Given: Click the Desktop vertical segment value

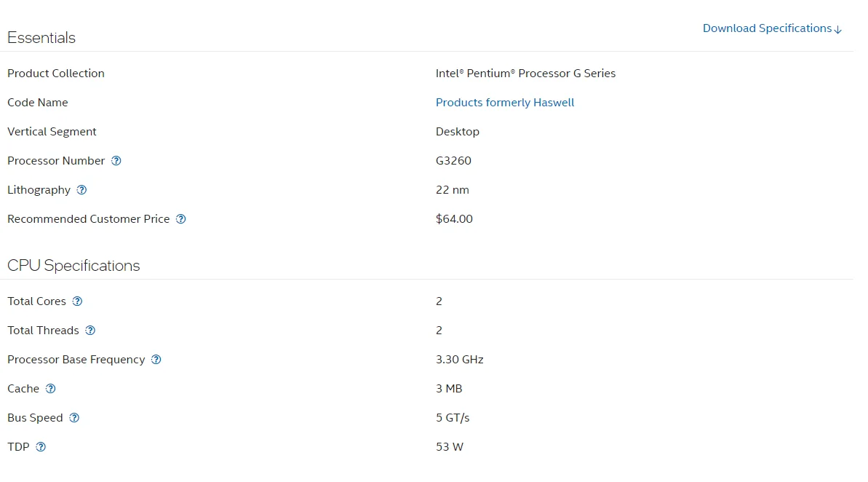Looking at the screenshot, I should pyautogui.click(x=457, y=132).
